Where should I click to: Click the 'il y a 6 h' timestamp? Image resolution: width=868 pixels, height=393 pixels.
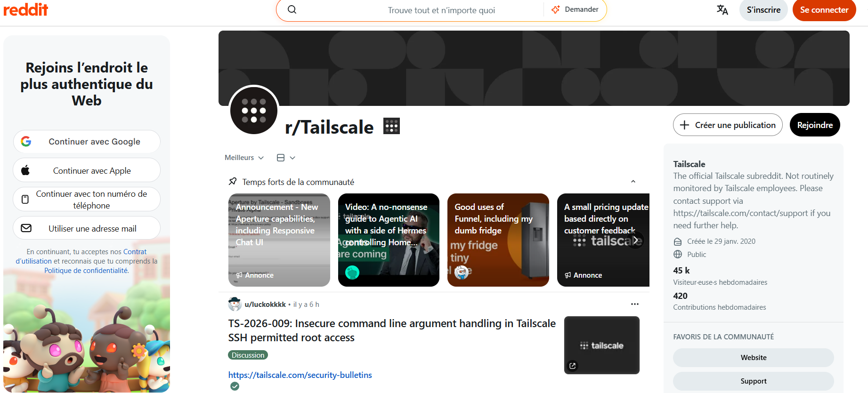pyautogui.click(x=306, y=305)
